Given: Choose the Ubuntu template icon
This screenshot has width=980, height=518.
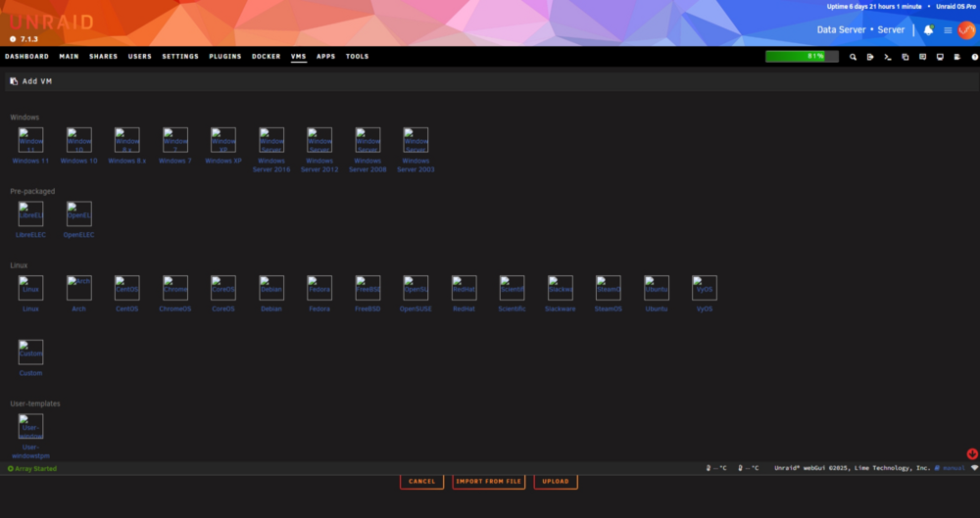Looking at the screenshot, I should [x=657, y=288].
